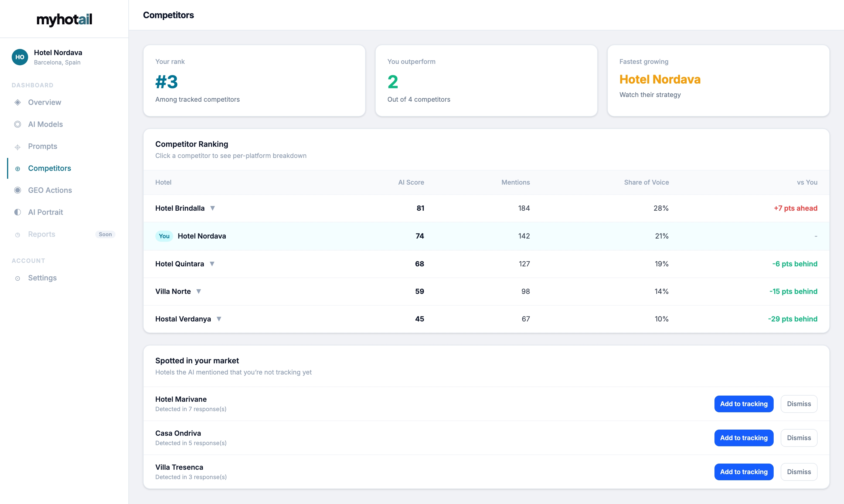844x504 pixels.
Task: Click Hotel Brindalla AI score 81
Action: 421,208
